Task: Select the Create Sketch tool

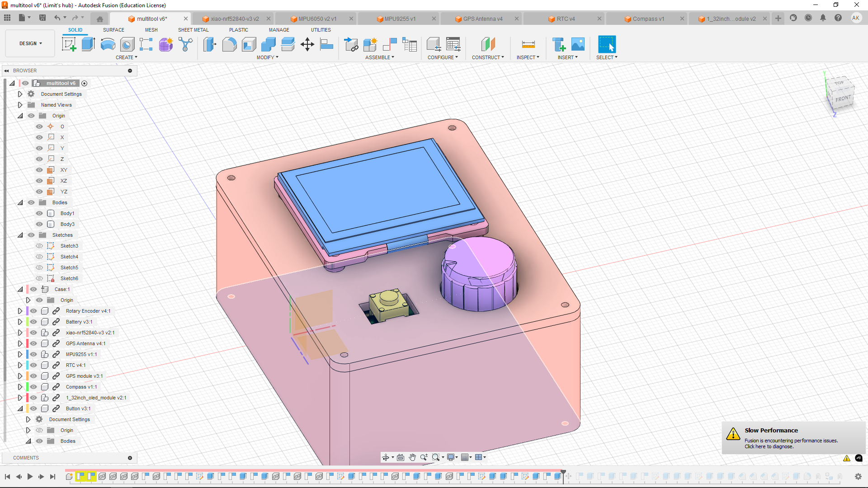Action: coord(69,44)
